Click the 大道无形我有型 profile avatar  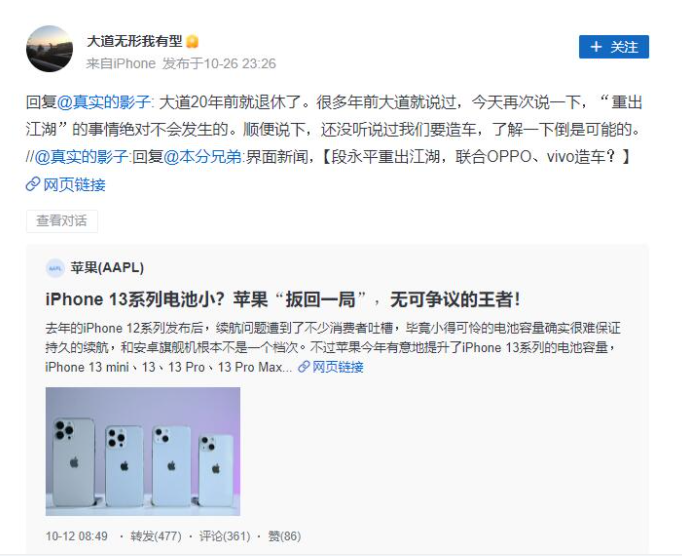(x=50, y=49)
